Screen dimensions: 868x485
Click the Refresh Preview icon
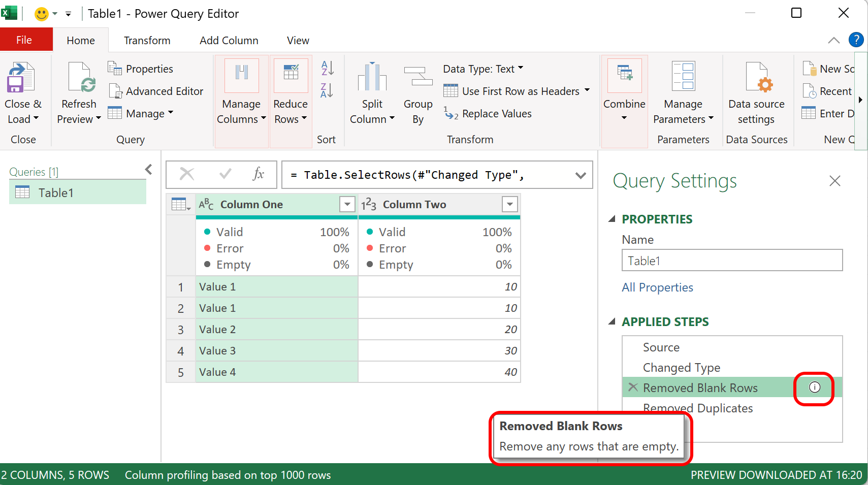pos(82,77)
